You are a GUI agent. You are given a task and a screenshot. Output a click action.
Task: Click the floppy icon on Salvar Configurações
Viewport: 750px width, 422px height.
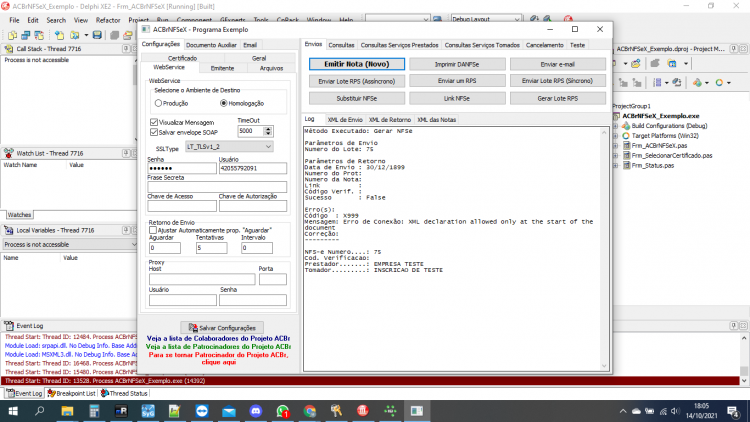(x=193, y=328)
